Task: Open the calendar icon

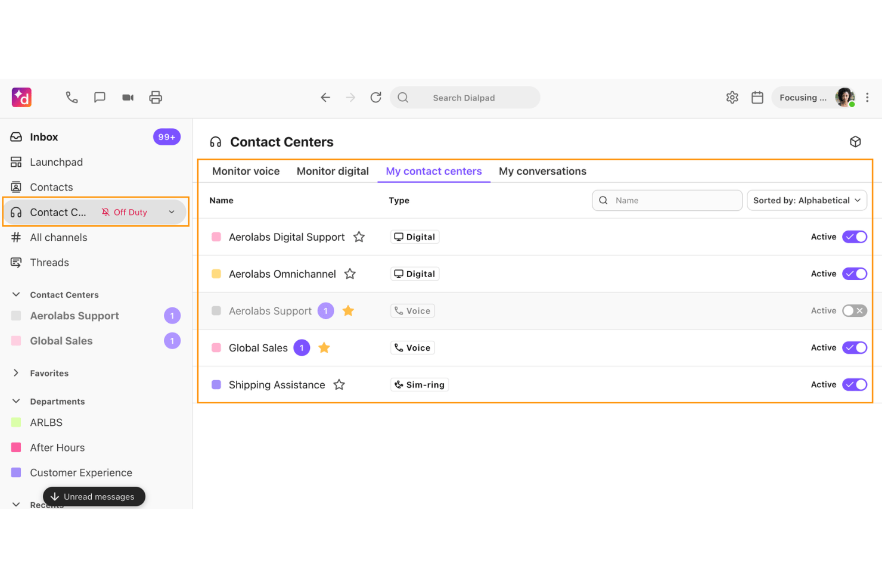Action: click(x=757, y=97)
